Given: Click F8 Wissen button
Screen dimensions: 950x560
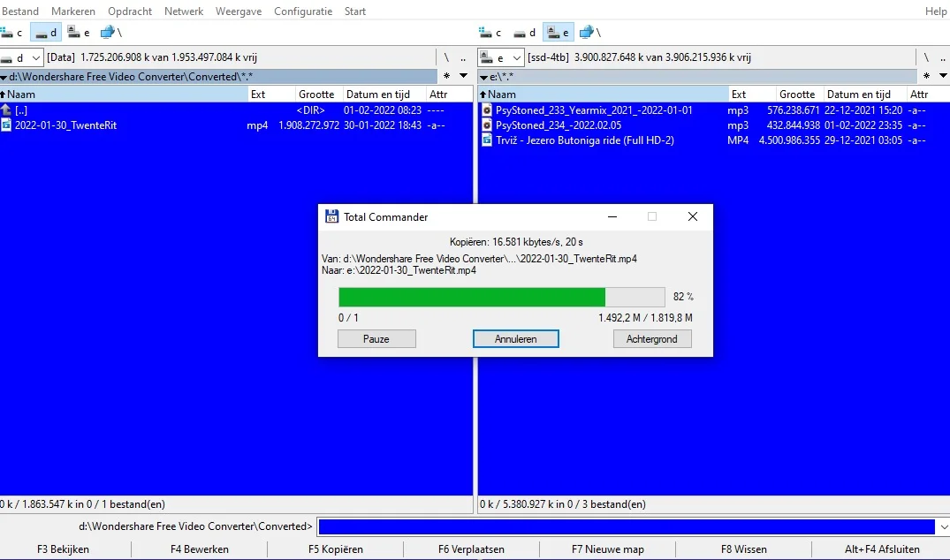Looking at the screenshot, I should point(744,549).
